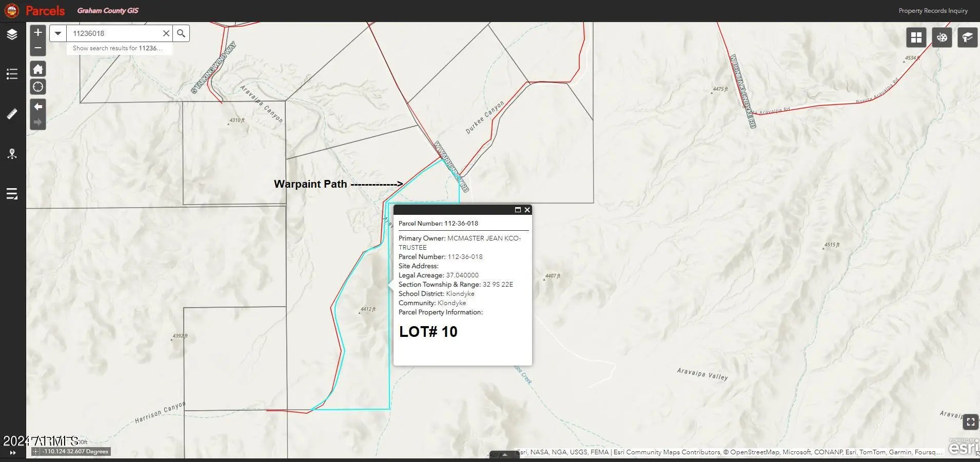Select 'Show search results for 11236...' suggestion
Image resolution: width=980 pixels, height=462 pixels.
point(117,48)
